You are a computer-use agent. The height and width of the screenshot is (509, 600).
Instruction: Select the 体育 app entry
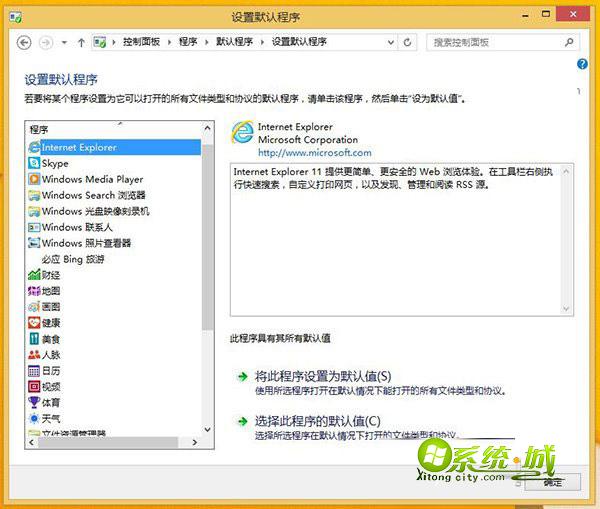point(50,402)
